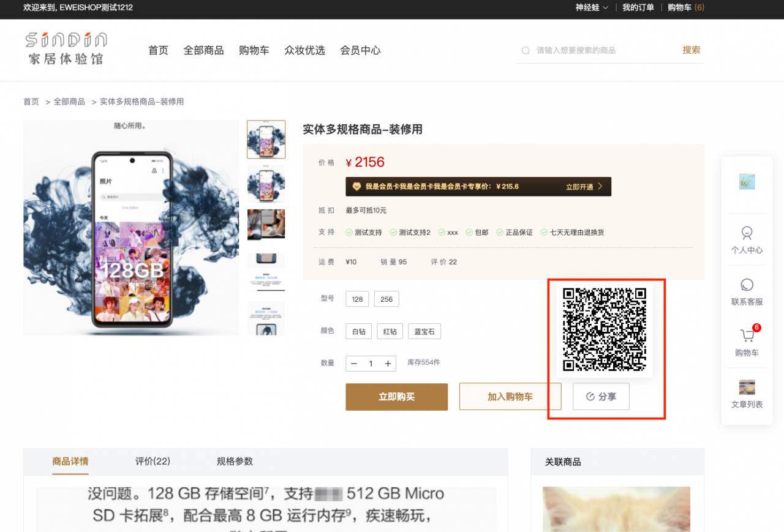Click the 测试支持2 support tag

[x=410, y=233]
